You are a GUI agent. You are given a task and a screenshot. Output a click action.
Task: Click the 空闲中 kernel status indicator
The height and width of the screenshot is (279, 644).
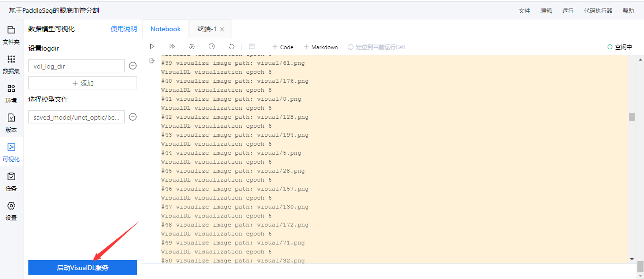tap(620, 47)
